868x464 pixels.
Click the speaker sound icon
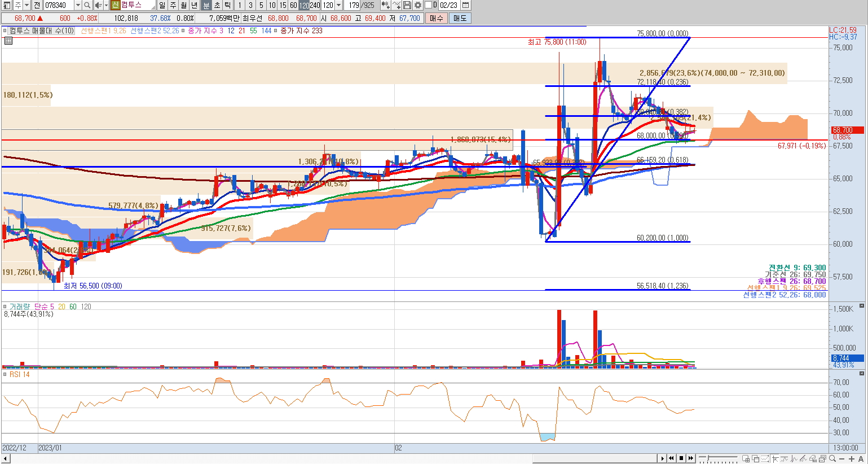[98, 5]
